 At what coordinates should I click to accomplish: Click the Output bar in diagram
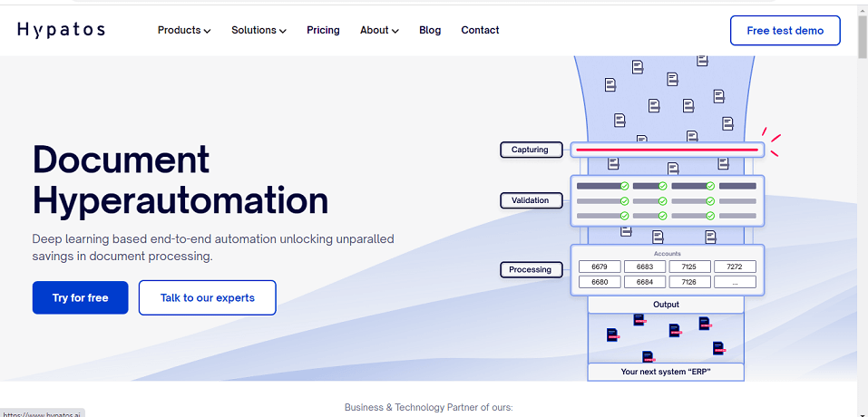coord(666,305)
